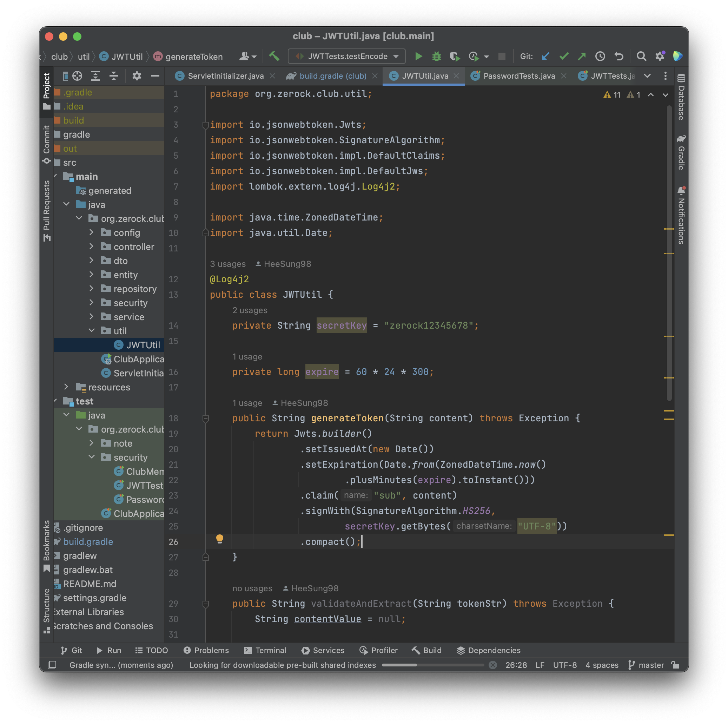Open Search Everywhere magnifier icon

point(641,57)
